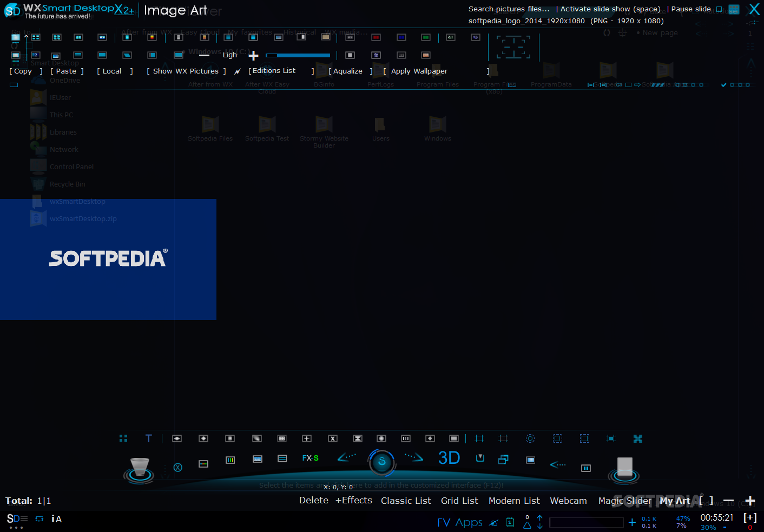Toggle the Pause slide checkbox

pyautogui.click(x=719, y=9)
